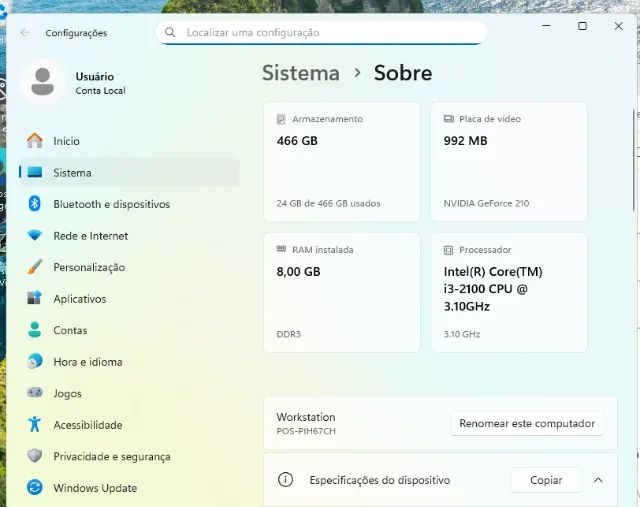
Task: Click the back arrow in Configurações
Action: [25, 33]
